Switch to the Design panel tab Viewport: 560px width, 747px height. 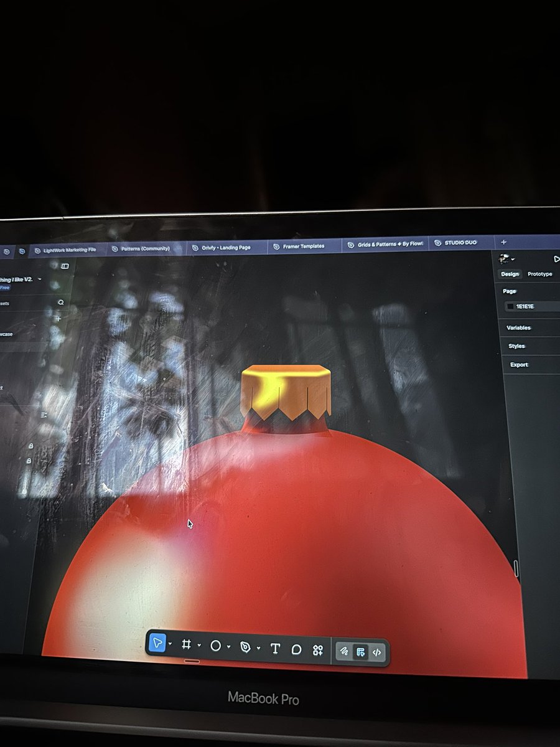coord(510,274)
